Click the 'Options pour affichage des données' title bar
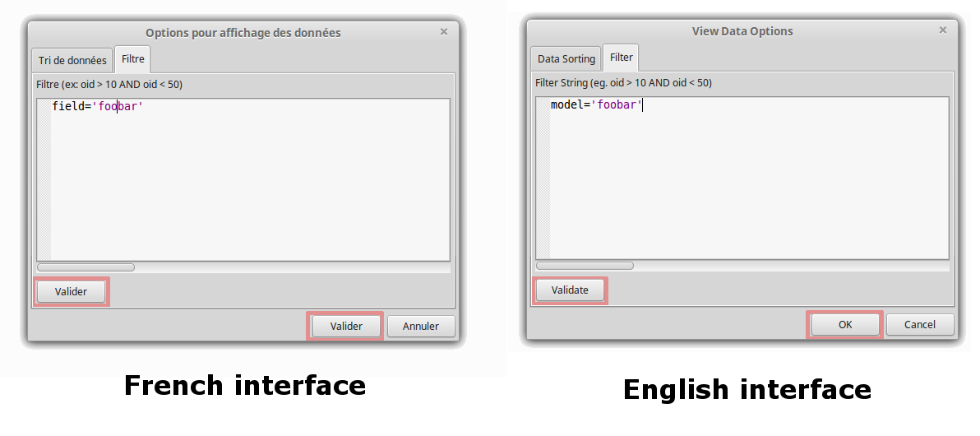This screenshot has height=436, width=980. pos(243,33)
